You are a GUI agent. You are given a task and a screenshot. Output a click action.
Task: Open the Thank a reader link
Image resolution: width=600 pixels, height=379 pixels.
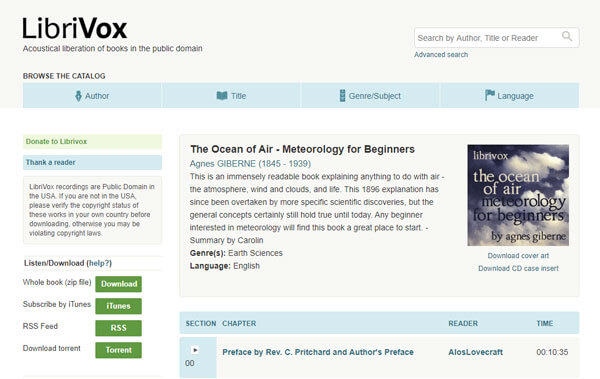pos(92,162)
